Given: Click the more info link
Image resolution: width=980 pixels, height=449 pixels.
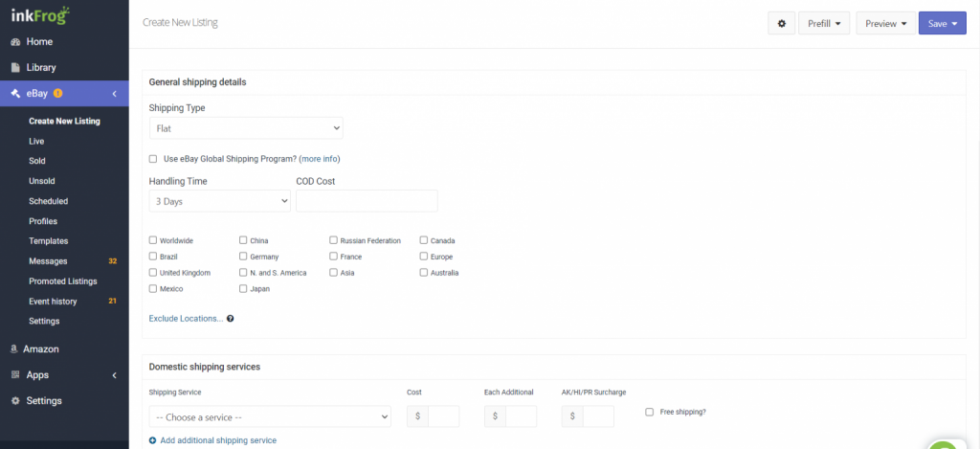Looking at the screenshot, I should (x=320, y=159).
